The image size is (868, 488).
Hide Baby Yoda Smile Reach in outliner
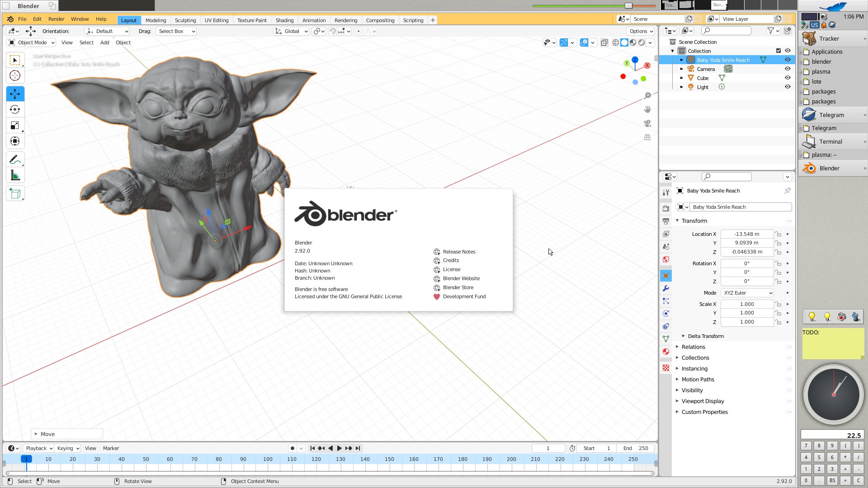tap(788, 60)
